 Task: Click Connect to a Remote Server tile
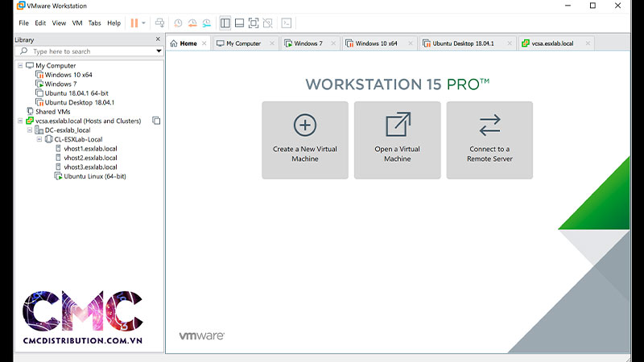point(489,140)
